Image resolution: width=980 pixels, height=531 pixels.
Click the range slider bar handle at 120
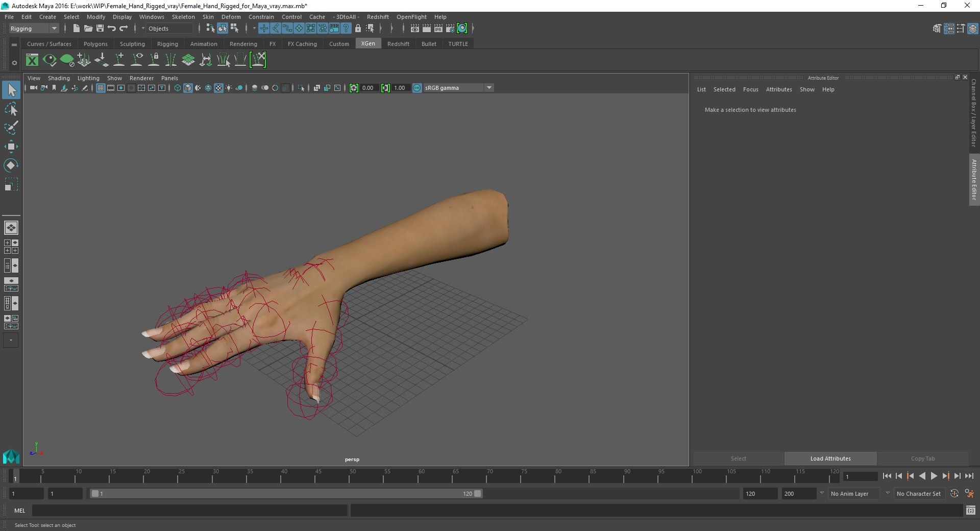478,494
